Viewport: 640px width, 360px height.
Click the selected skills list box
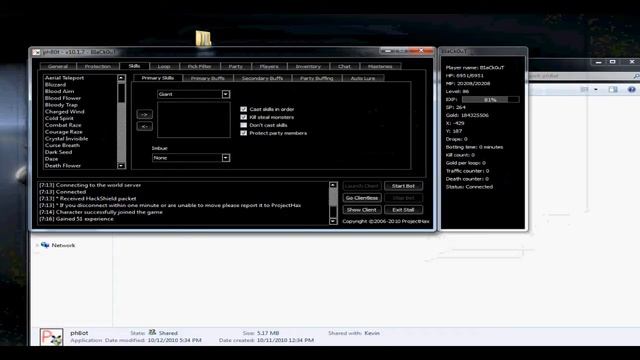[x=194, y=120]
